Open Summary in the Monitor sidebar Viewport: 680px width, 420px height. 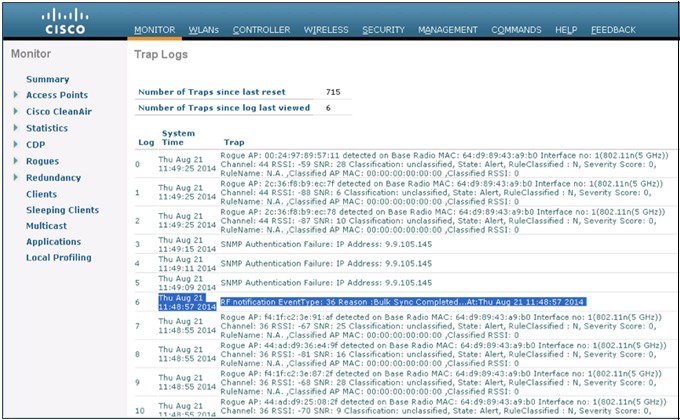[x=48, y=79]
